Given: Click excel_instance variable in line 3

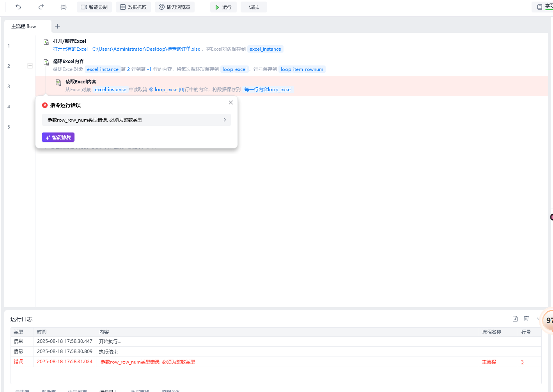Looking at the screenshot, I should point(110,90).
